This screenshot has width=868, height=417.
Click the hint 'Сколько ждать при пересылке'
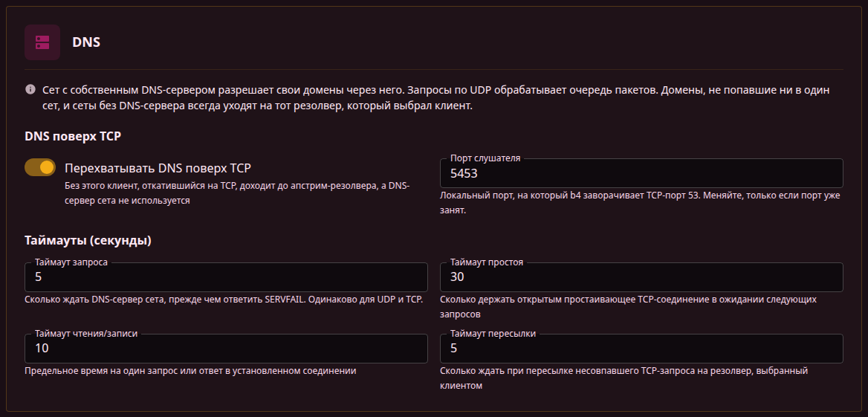click(624, 378)
